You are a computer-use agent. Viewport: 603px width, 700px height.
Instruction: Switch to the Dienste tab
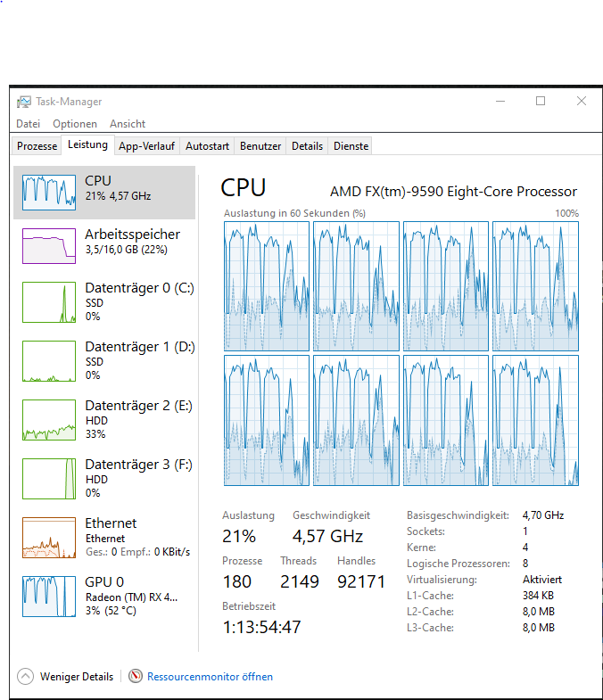[x=351, y=146]
